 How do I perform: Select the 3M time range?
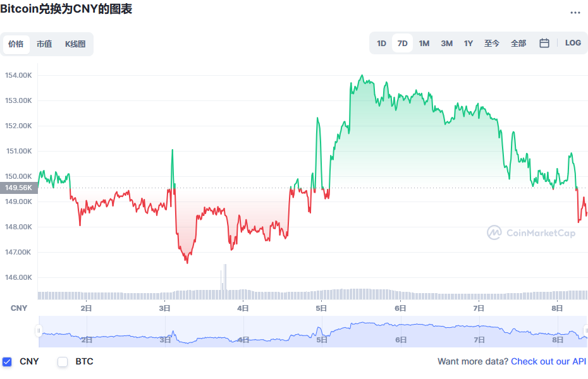pyautogui.click(x=446, y=44)
